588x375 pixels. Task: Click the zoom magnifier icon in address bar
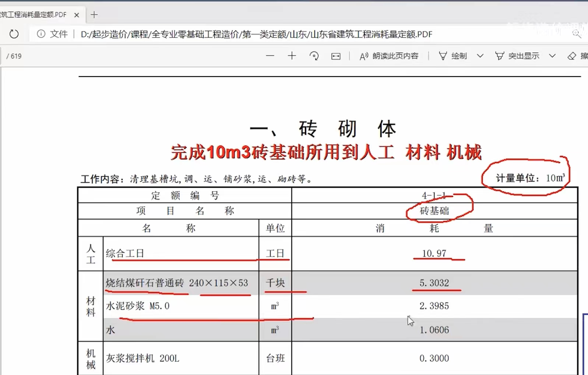[x=577, y=34]
